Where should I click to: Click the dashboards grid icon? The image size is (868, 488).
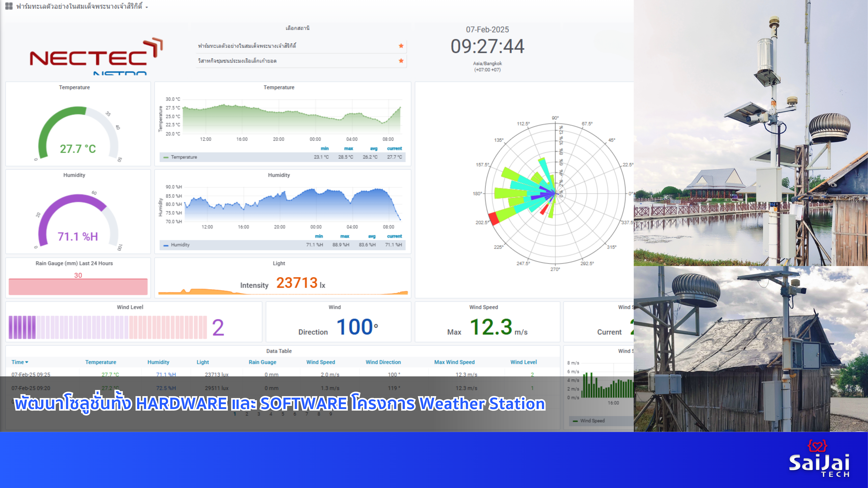coord(9,6)
